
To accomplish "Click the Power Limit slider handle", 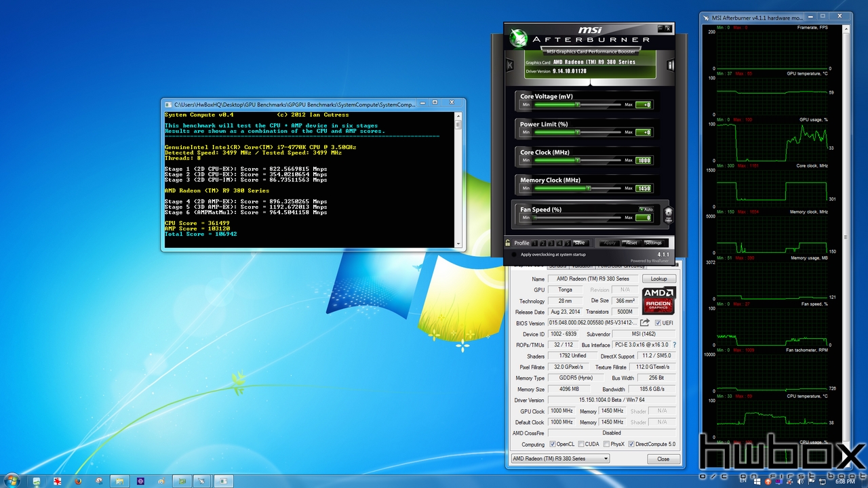I will 577,133.
